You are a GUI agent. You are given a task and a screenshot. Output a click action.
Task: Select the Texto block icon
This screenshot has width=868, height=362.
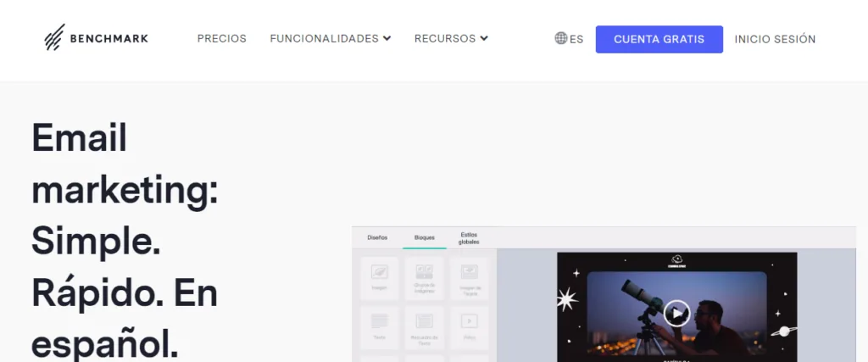pyautogui.click(x=379, y=321)
